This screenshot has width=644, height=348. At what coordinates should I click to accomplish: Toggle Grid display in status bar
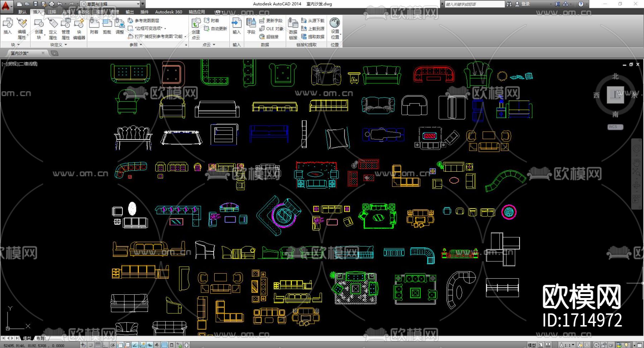(98, 345)
